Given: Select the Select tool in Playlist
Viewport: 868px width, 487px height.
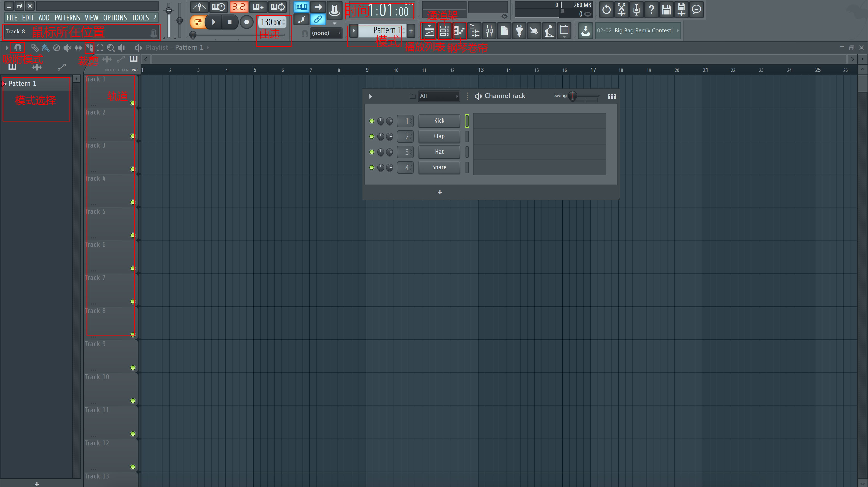Looking at the screenshot, I should point(100,48).
